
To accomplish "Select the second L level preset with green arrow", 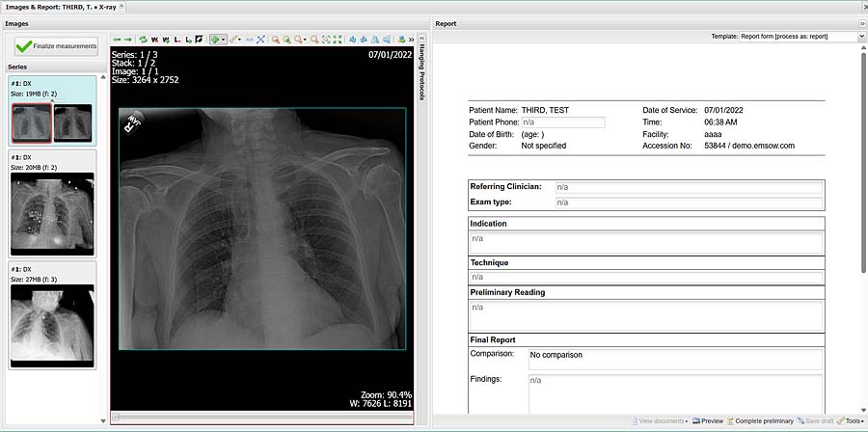I will pos(189,40).
